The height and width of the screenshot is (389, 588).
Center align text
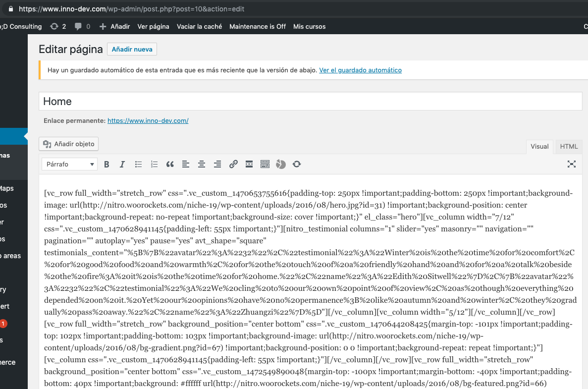tap(202, 165)
